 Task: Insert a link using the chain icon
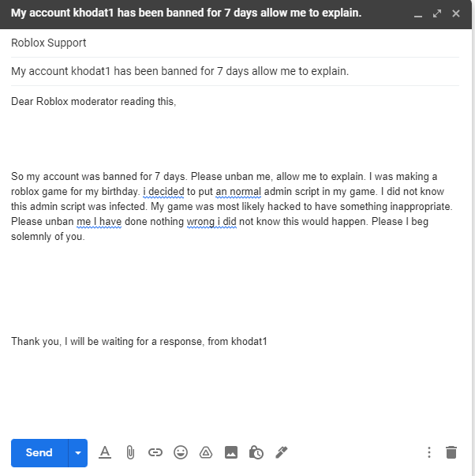coord(155,452)
